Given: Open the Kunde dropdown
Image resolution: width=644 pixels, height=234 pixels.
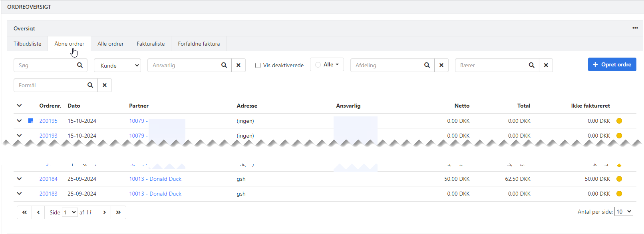Looking at the screenshot, I should point(117,66).
